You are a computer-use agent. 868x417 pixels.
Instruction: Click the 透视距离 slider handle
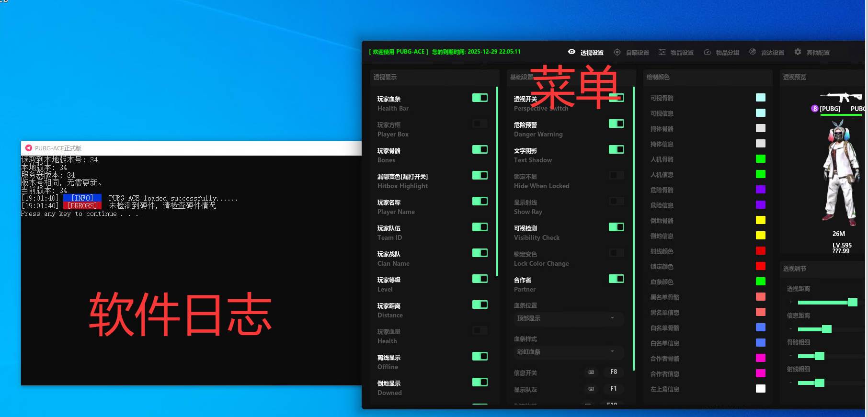pyautogui.click(x=852, y=302)
